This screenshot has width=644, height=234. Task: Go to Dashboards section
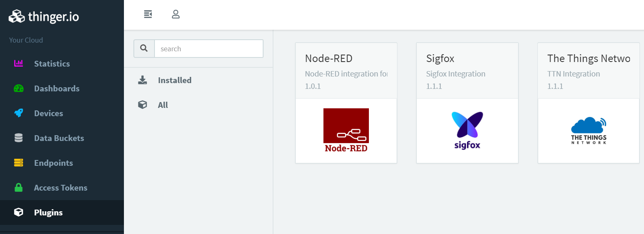click(x=62, y=88)
